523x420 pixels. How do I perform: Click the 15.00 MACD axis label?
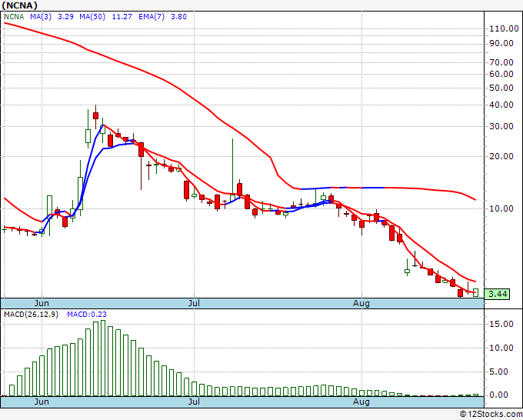point(501,325)
